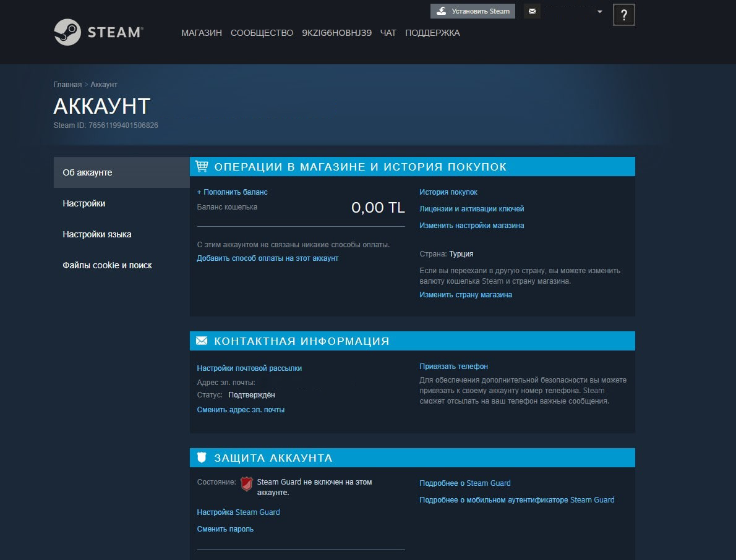
Task: Go to ЧАТ in the top navigation
Action: coord(388,33)
